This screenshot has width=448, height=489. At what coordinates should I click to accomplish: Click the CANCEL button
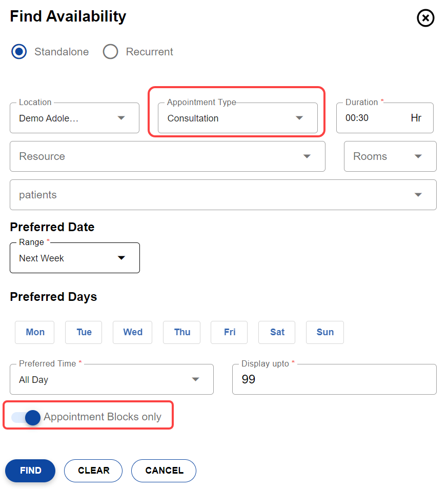[164, 471]
